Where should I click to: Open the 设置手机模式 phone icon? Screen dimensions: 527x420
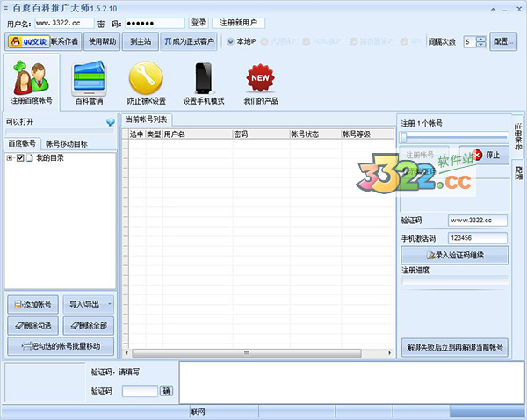pos(204,82)
